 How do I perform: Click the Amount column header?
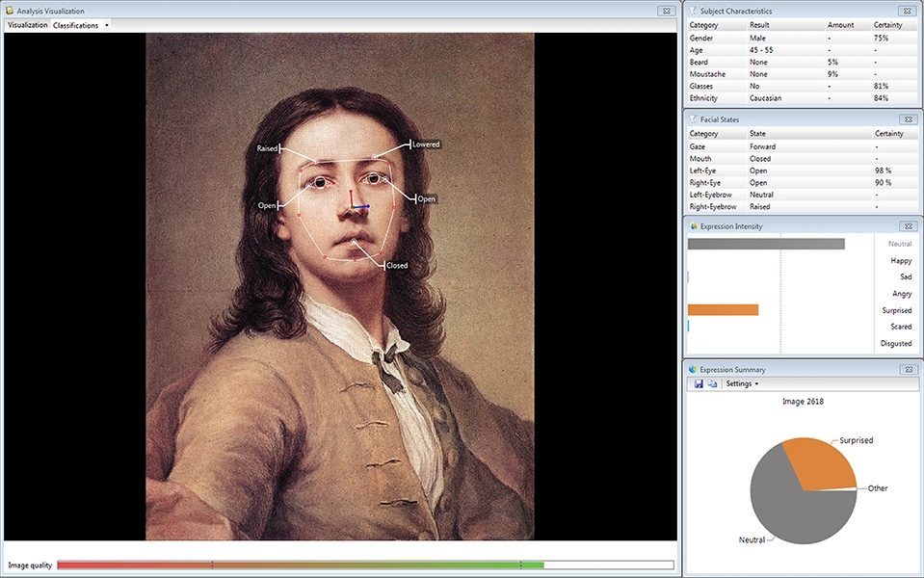[x=840, y=25]
